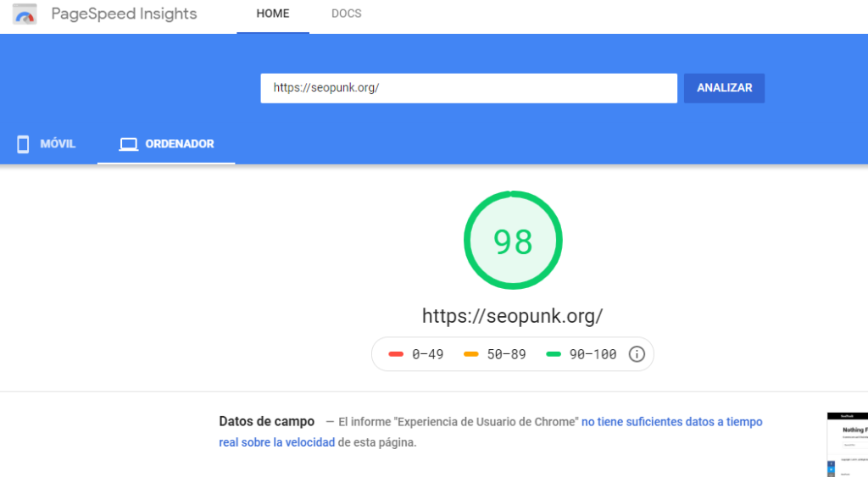The height and width of the screenshot is (477, 868).
Task: Click the PageSpeed Insights title text
Action: (x=124, y=14)
